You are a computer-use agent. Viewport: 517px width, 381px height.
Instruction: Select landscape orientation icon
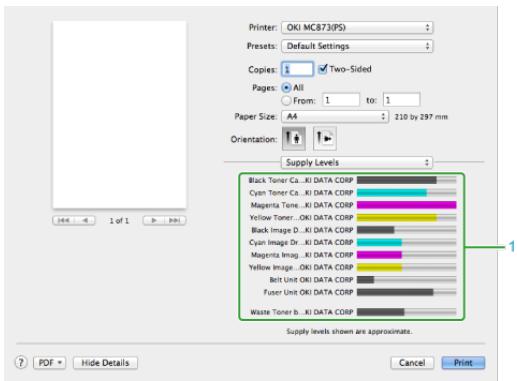click(325, 138)
